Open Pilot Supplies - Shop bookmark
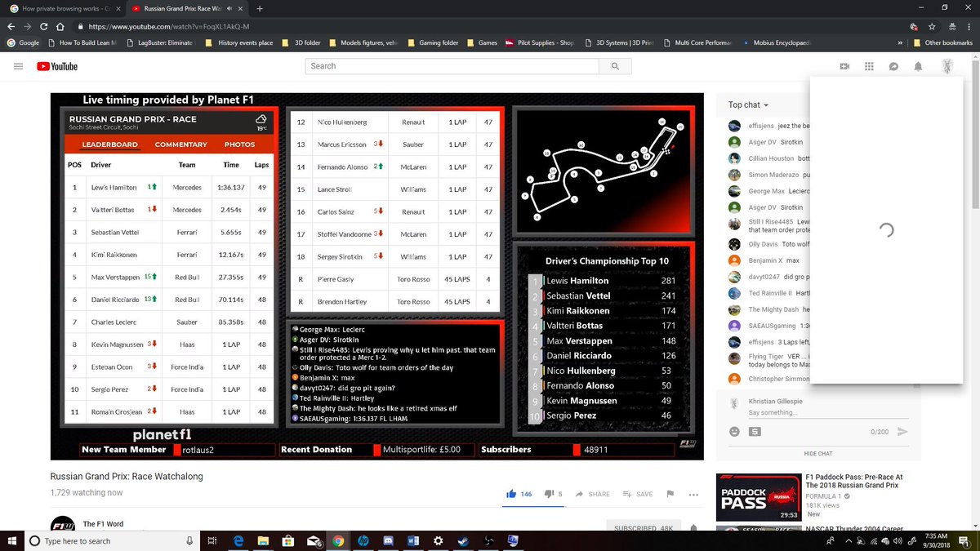Screen dimensions: 980x551 click(x=540, y=42)
